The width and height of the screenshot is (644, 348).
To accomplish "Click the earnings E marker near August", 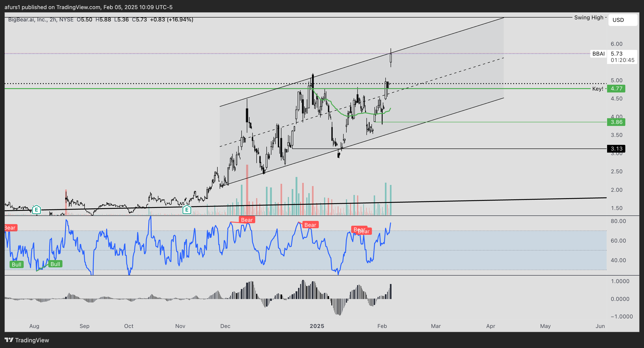I will (36, 210).
